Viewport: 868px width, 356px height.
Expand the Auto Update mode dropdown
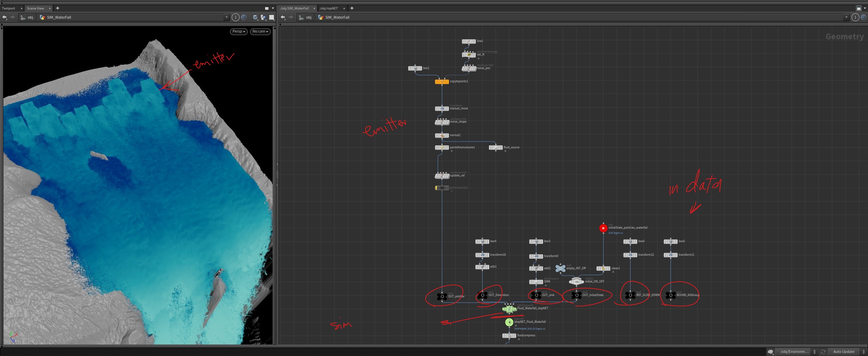click(846, 352)
